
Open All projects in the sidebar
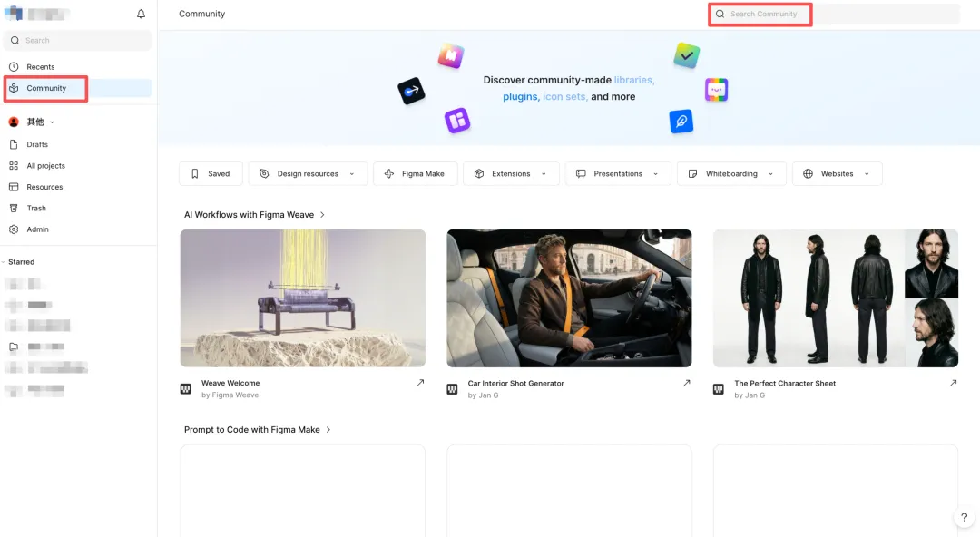pos(78,166)
